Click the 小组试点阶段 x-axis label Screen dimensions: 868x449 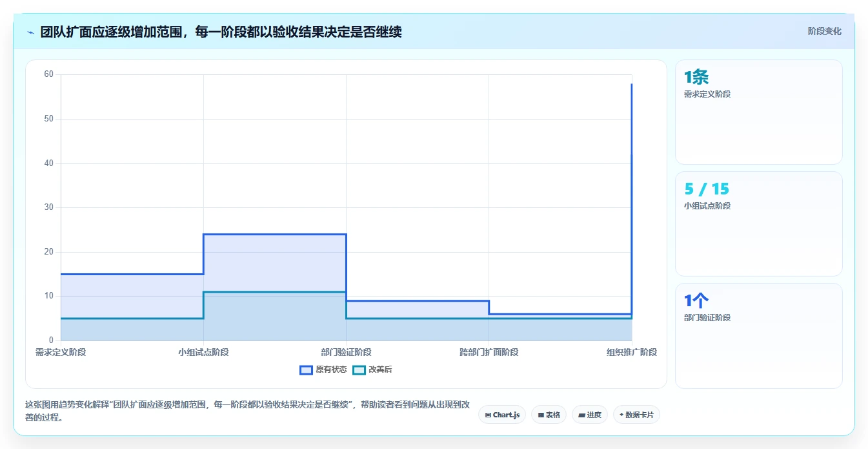pos(203,352)
